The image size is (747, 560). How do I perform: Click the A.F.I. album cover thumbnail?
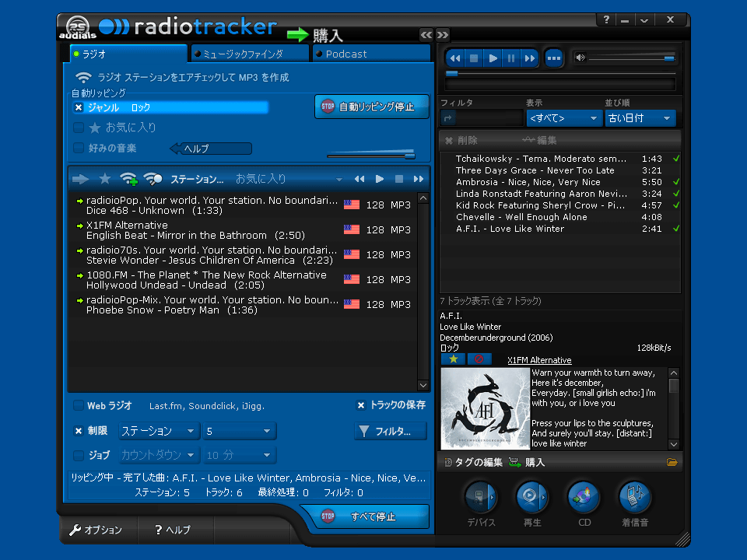pos(485,408)
